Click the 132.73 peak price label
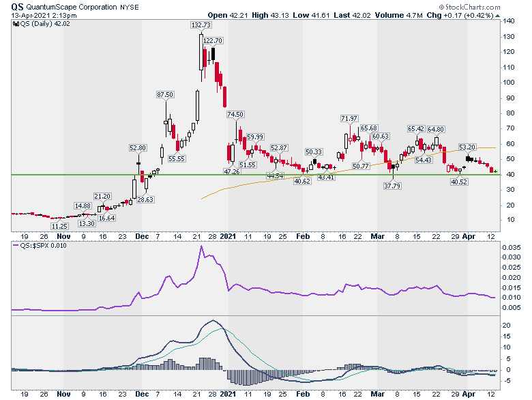Image resolution: width=532 pixels, height=400 pixels. click(201, 25)
